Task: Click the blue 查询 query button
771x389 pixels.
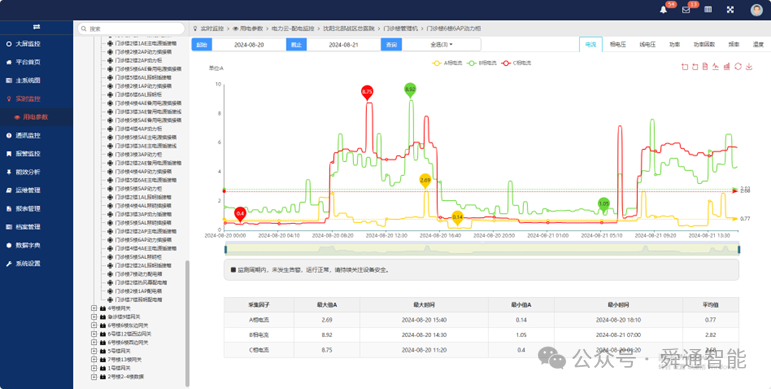Action: tap(391, 44)
